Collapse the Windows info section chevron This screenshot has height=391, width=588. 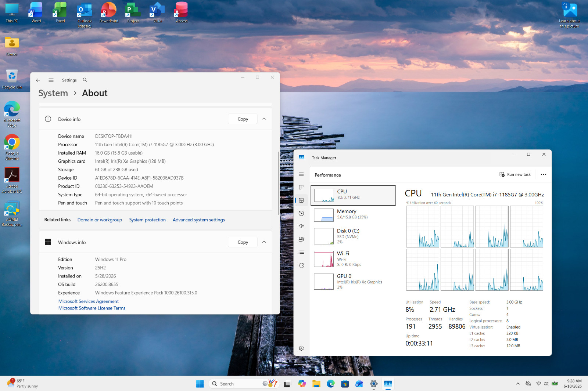(x=264, y=242)
